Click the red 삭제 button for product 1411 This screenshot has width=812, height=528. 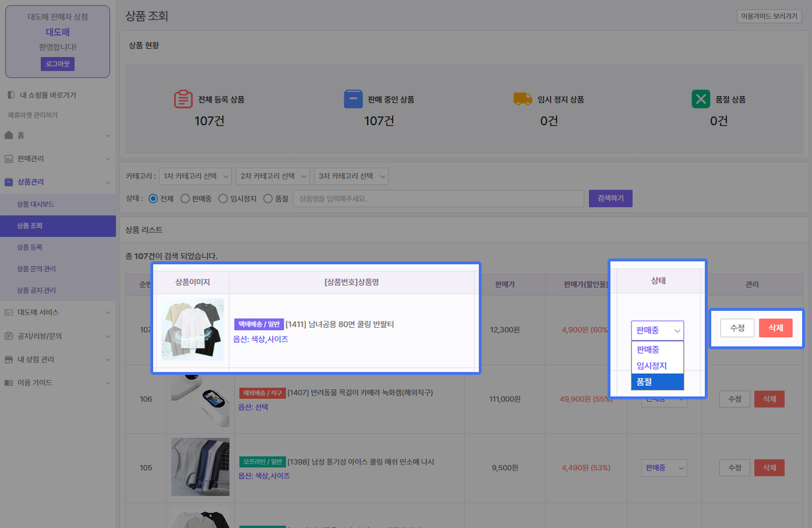775,328
